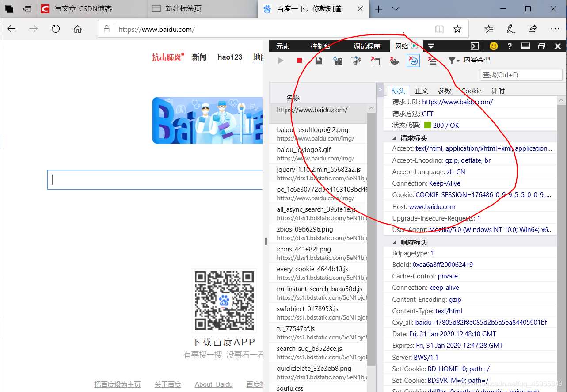Toggle clear entries on navigate button
Viewport: 567px width, 392px height.
413,61
